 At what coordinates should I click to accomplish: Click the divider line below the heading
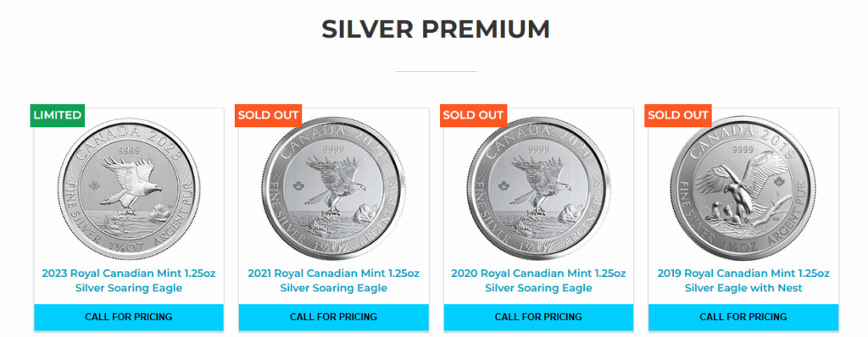click(436, 71)
